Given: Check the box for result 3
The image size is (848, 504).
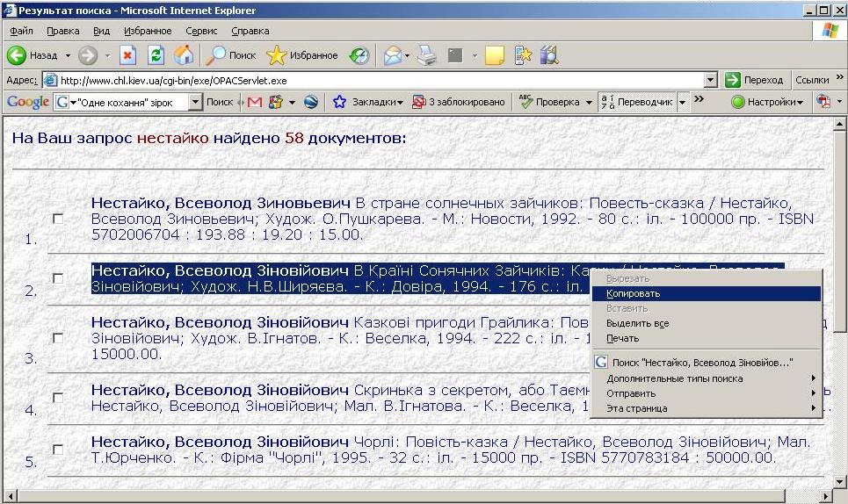Looking at the screenshot, I should click(x=58, y=338).
